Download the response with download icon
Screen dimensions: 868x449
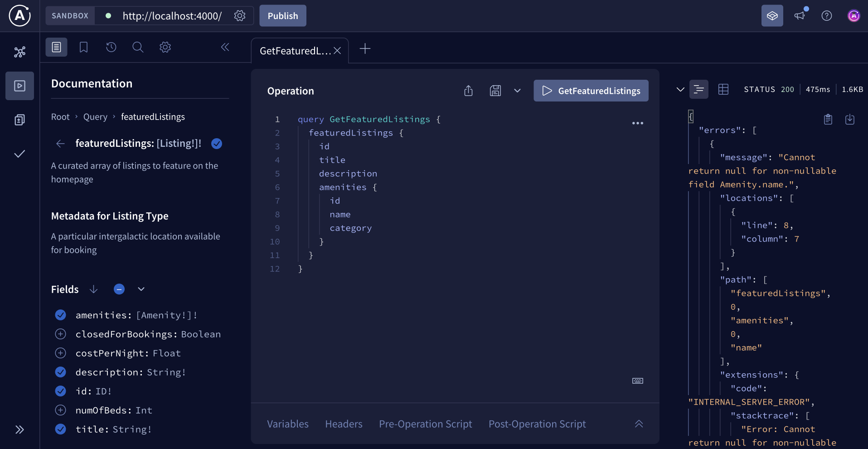[x=850, y=119]
